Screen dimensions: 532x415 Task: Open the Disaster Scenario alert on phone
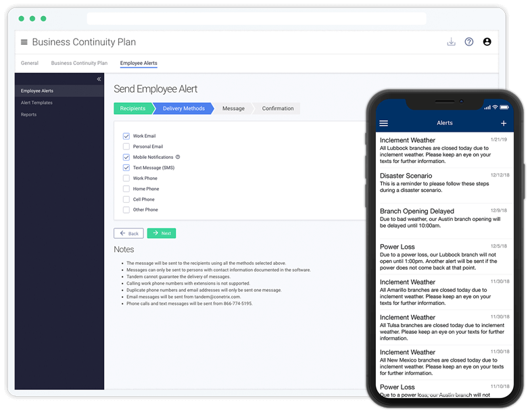pyautogui.click(x=445, y=186)
